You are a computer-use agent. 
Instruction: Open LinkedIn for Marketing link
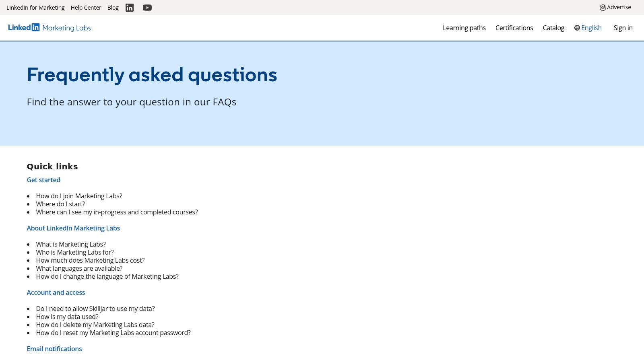[35, 8]
